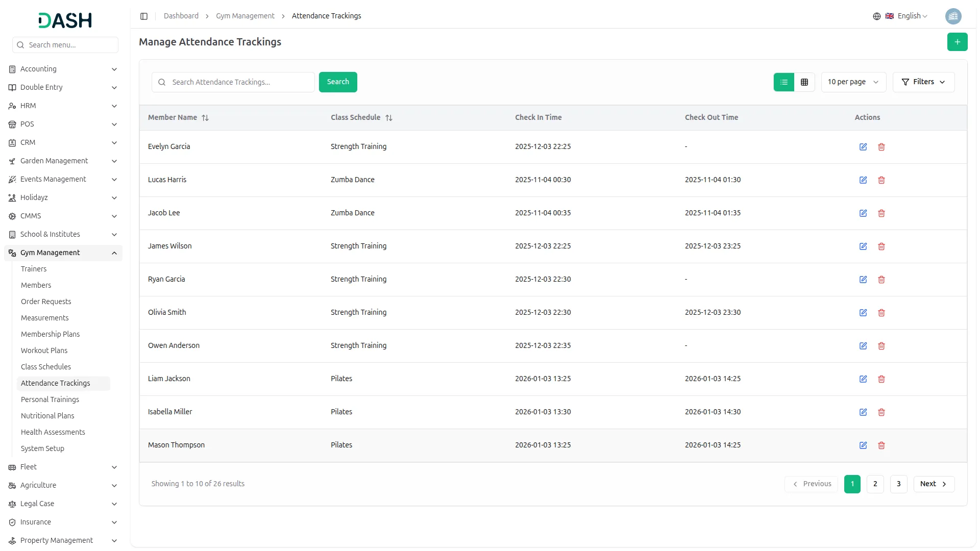Expand the HRM menu
The image size is (980, 551).
click(x=63, y=106)
